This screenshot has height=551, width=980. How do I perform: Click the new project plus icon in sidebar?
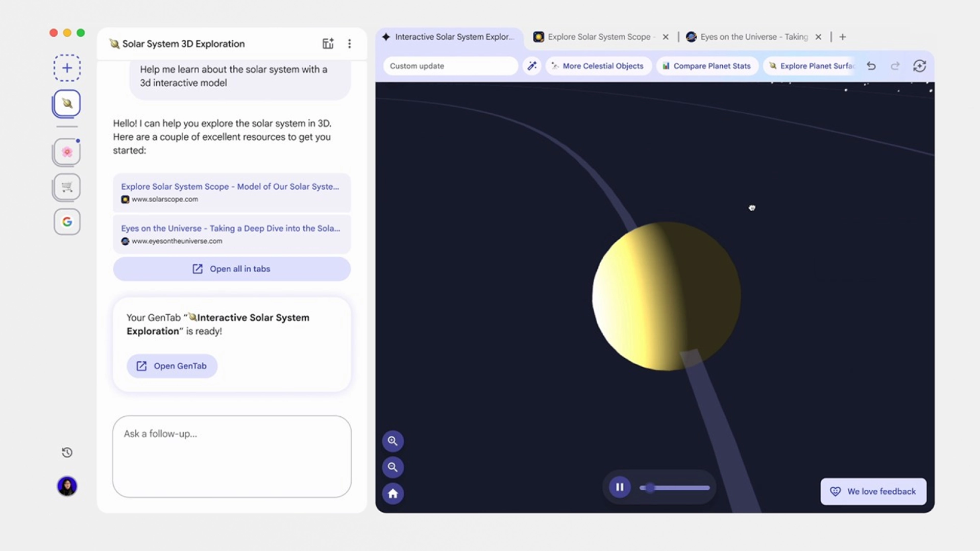point(67,68)
